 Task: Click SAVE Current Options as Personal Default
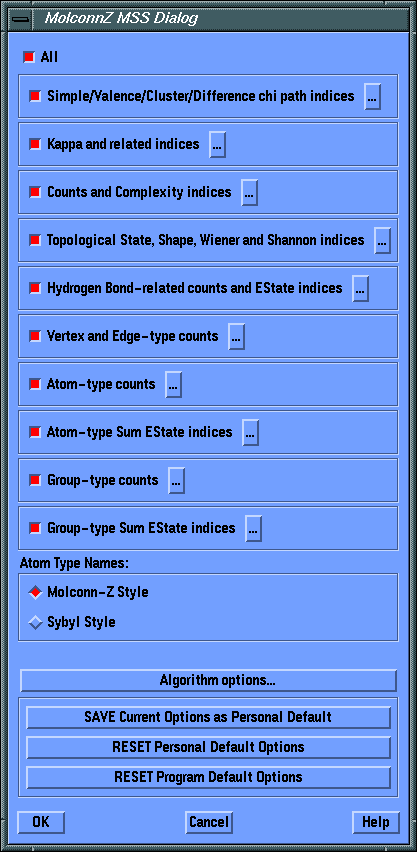tap(209, 717)
